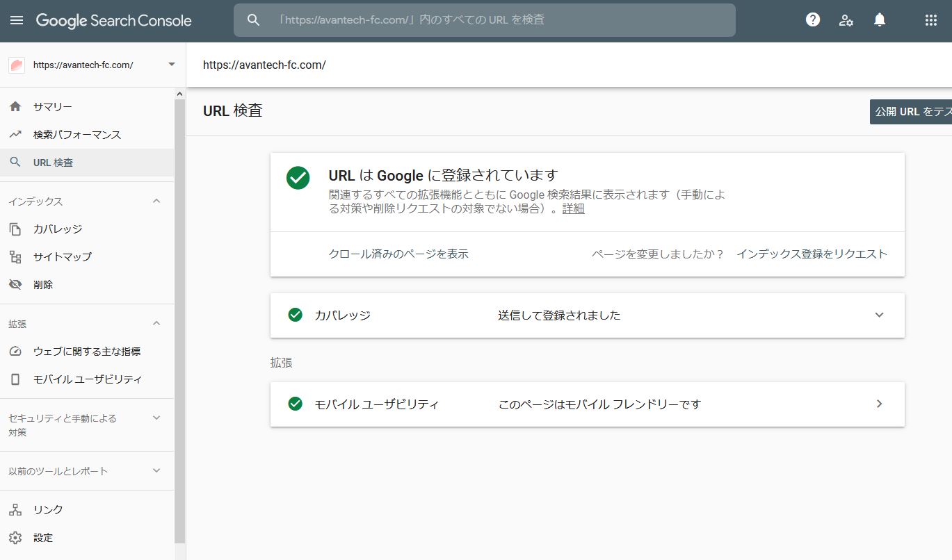Open the navigation hamburger menu
This screenshot has width=952, height=560.
pyautogui.click(x=17, y=19)
